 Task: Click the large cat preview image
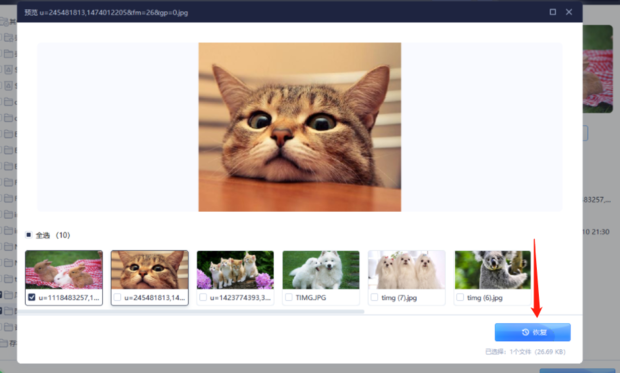coord(300,127)
